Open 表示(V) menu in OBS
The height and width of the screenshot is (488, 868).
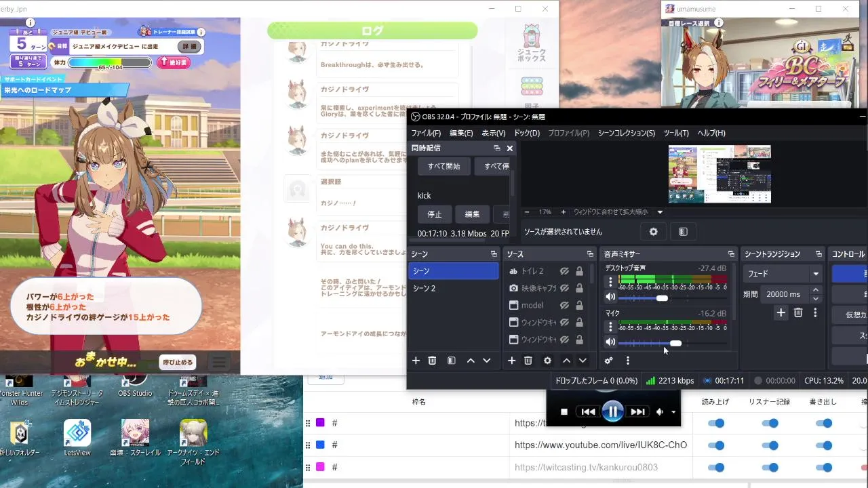click(x=494, y=133)
